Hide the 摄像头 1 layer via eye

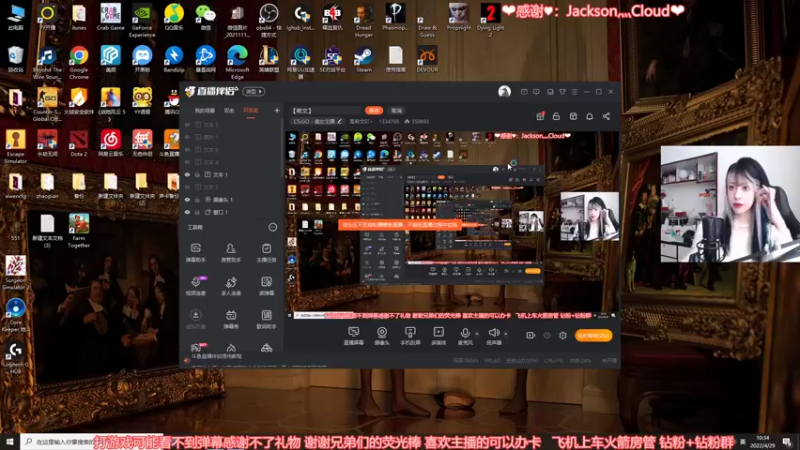coord(187,199)
